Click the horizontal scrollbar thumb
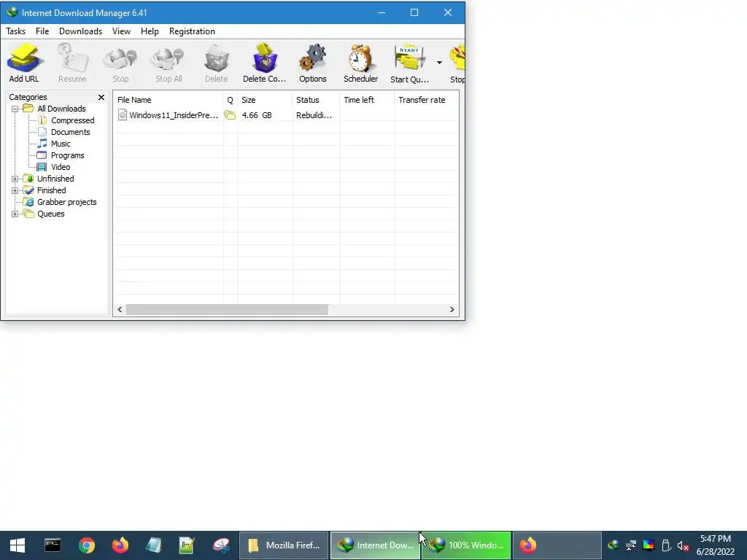 [x=227, y=309]
